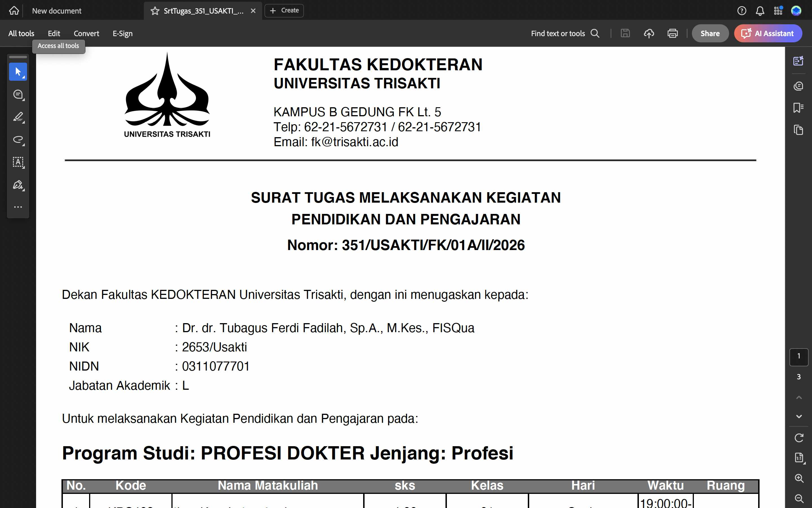Open page display fit options

click(x=799, y=458)
